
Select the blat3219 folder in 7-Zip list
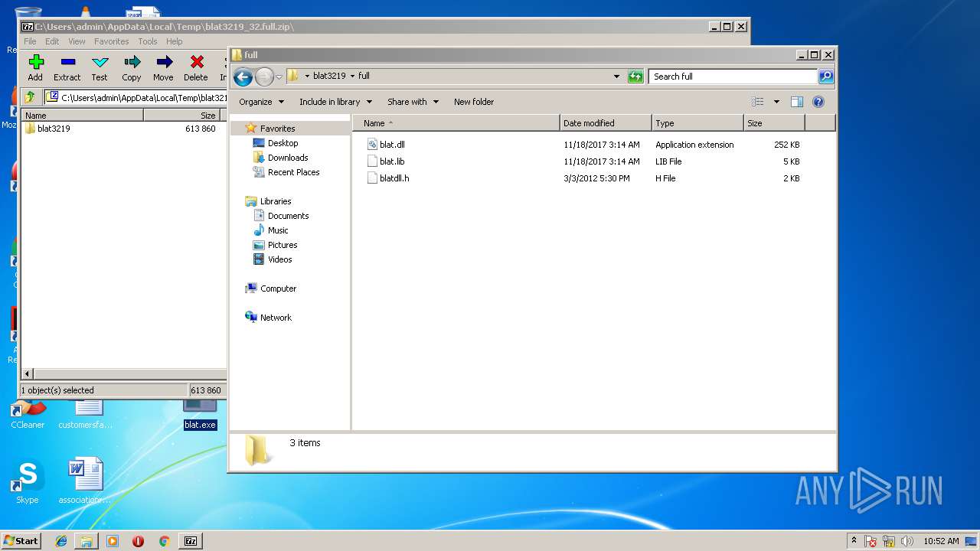(54, 129)
